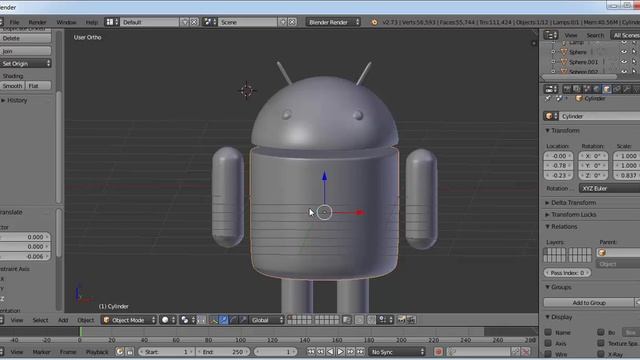Play the animation in reverse
Viewport: 640px width, 360px height.
330,352
